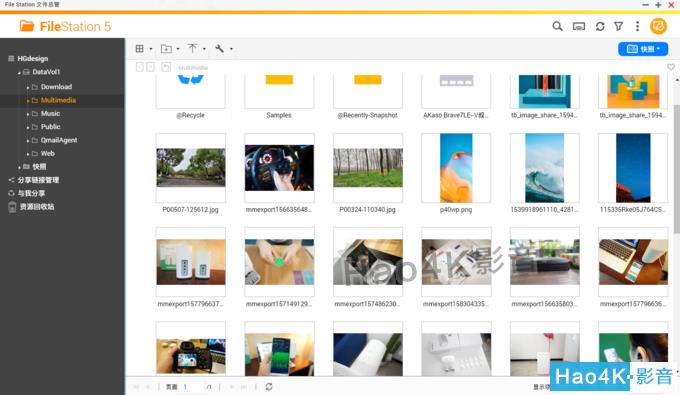Open the remote mount icon in the header
680x395 pixels.
(x=579, y=26)
